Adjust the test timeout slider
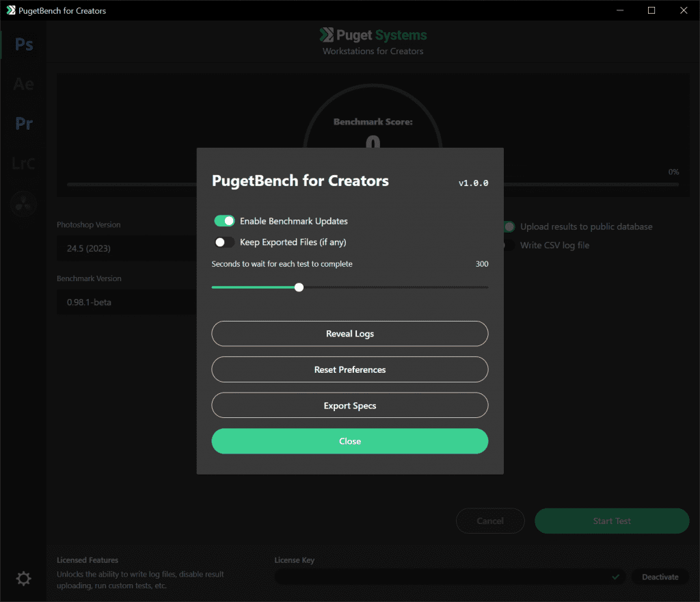The image size is (700, 602). coord(299,287)
